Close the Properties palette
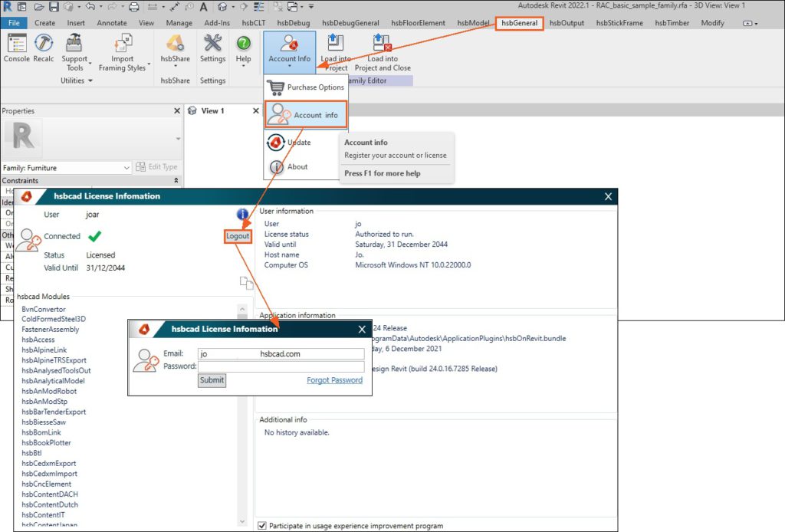Image resolution: width=785 pixels, height=532 pixels. (177, 110)
